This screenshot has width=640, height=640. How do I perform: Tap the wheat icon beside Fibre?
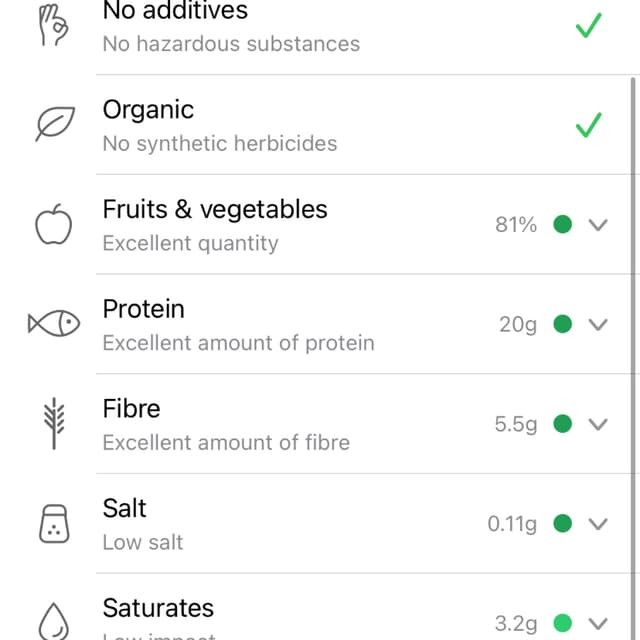[54, 424]
